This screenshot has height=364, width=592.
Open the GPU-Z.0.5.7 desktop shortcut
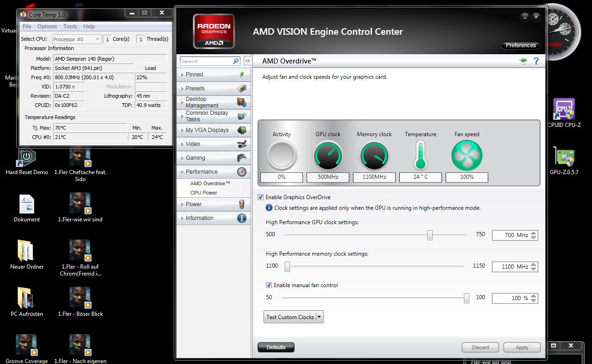tap(564, 162)
